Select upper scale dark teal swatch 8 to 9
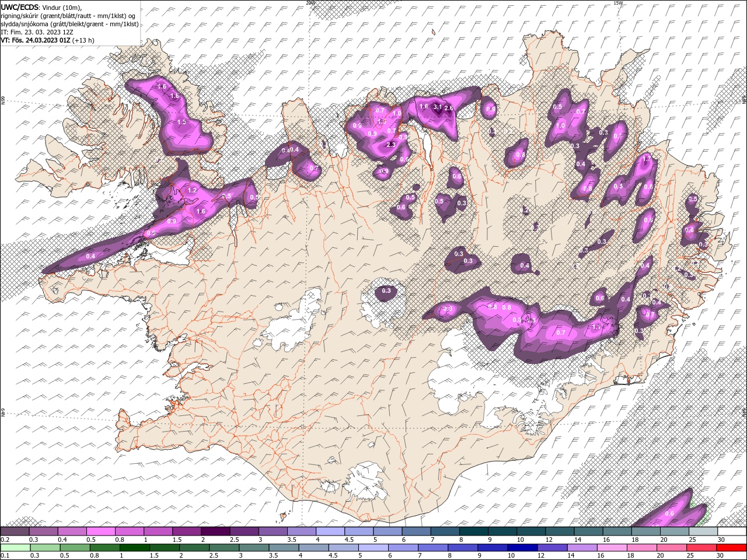The height and width of the screenshot is (560, 747). pyautogui.click(x=473, y=531)
